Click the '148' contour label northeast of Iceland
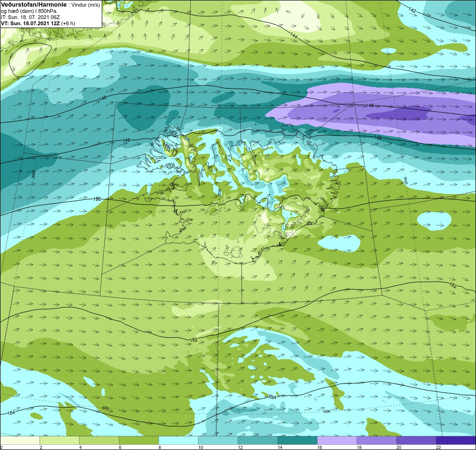 (x=377, y=137)
